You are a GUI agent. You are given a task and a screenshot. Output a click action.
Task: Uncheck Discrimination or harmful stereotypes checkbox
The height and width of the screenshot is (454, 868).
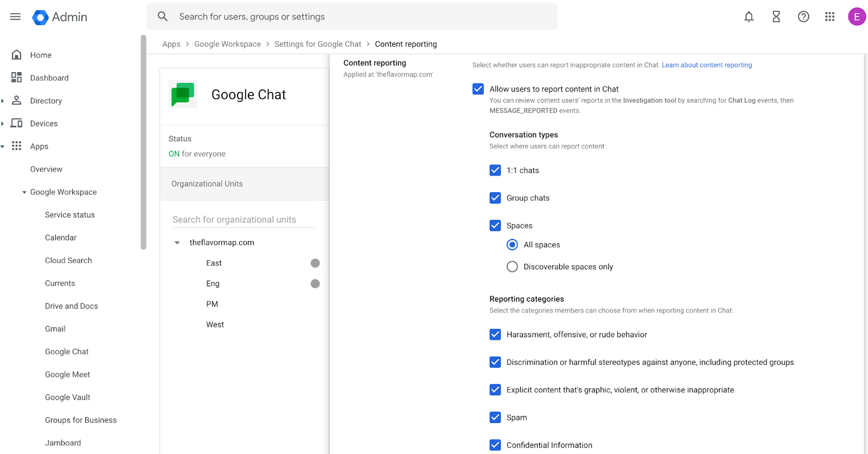point(495,362)
